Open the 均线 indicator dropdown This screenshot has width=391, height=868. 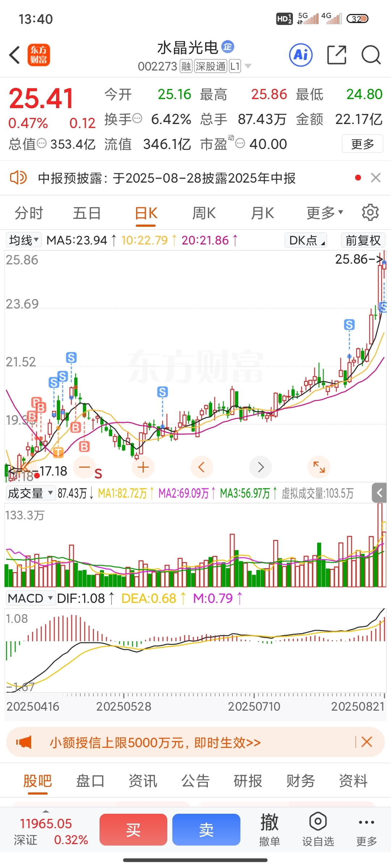pyautogui.click(x=24, y=240)
